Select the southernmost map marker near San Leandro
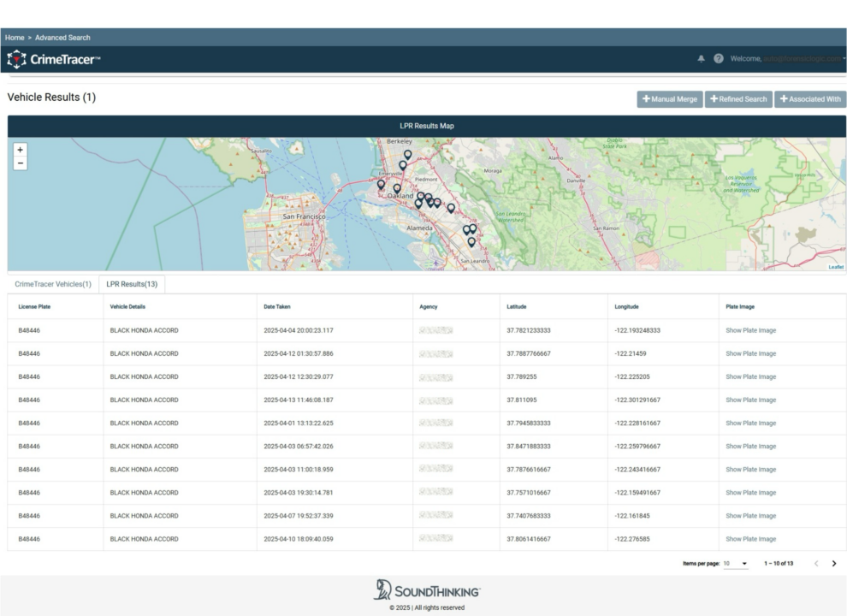847x616 pixels. coord(471,243)
